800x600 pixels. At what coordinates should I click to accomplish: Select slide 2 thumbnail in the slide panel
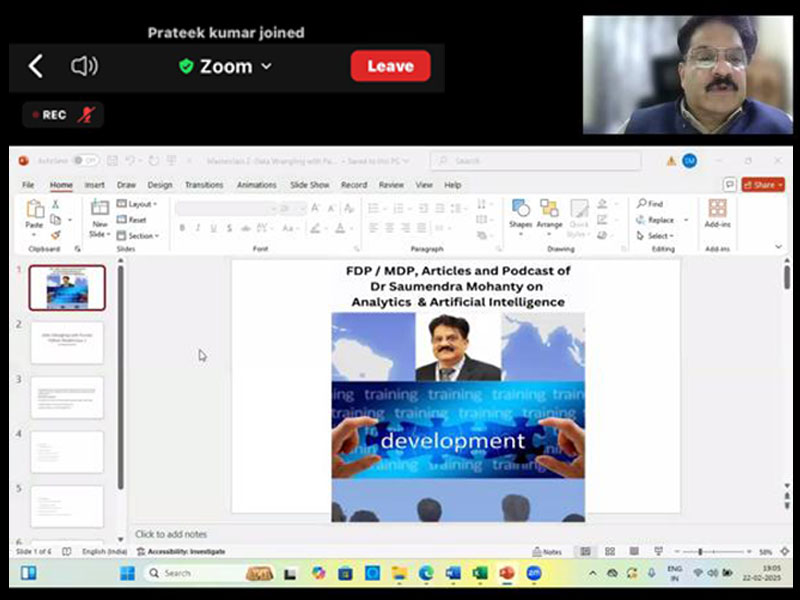tap(67, 342)
